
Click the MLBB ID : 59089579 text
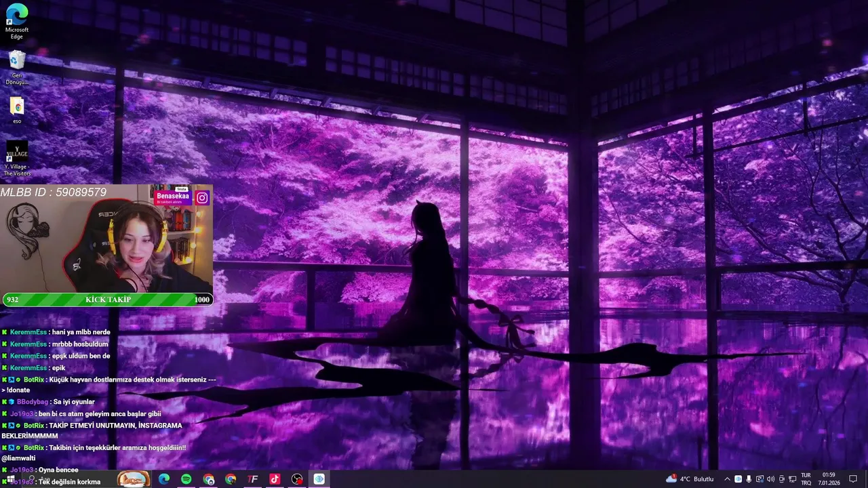pos(54,192)
